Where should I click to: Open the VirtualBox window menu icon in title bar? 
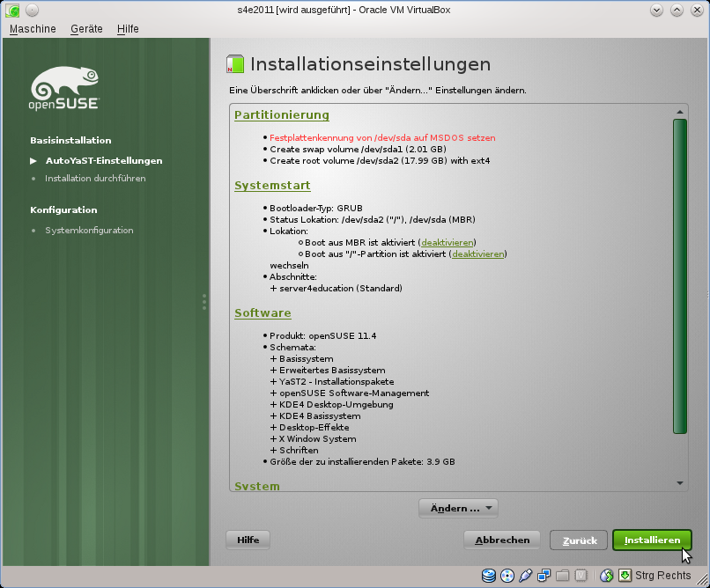[x=12, y=10]
